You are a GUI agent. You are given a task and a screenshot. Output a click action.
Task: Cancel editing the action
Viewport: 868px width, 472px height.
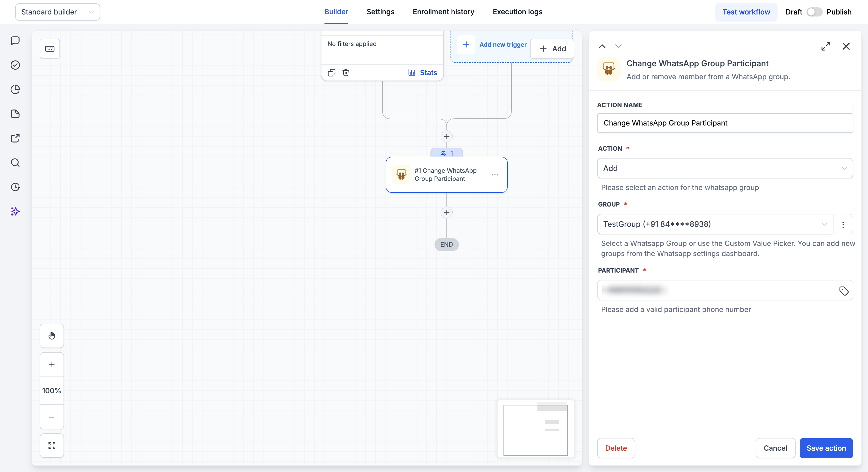775,448
